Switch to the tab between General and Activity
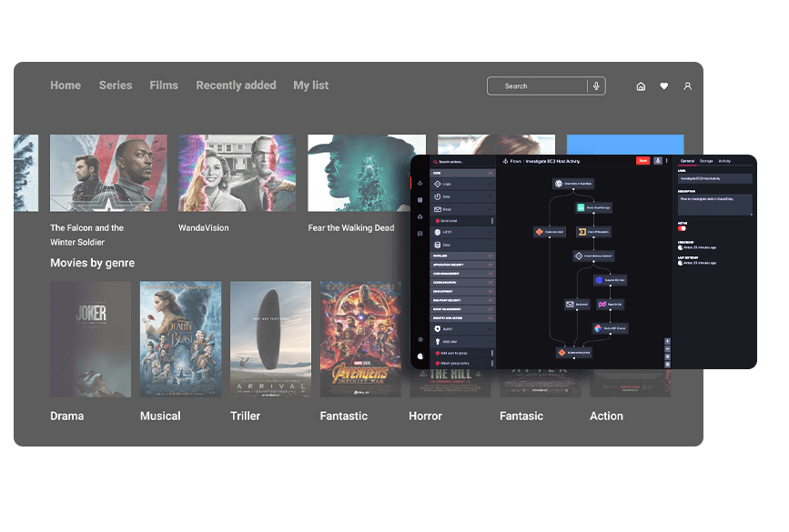Viewport: 789px width, 532px height. pos(706,161)
